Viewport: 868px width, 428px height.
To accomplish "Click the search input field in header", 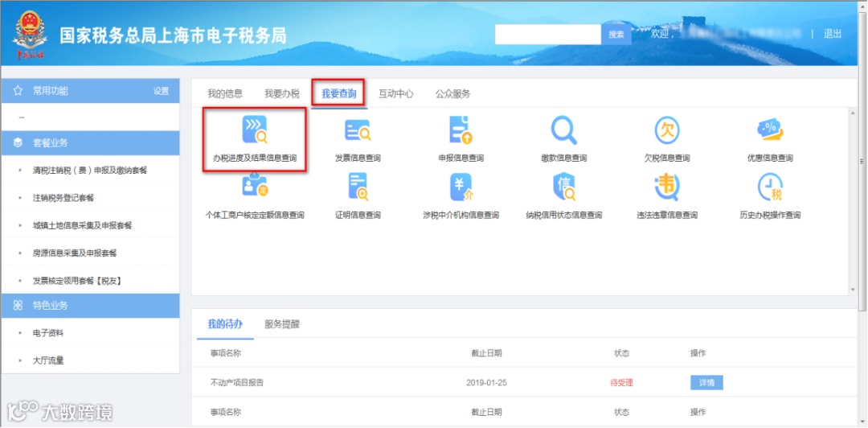I will (x=548, y=35).
